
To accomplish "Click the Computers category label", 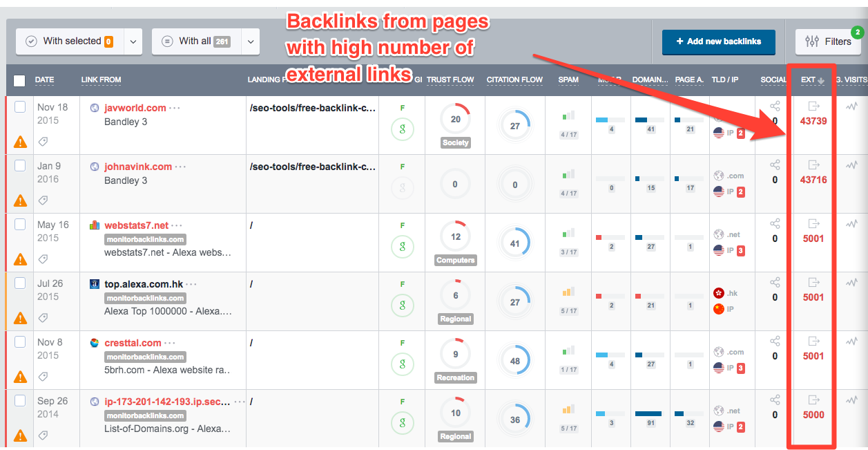I will point(456,260).
